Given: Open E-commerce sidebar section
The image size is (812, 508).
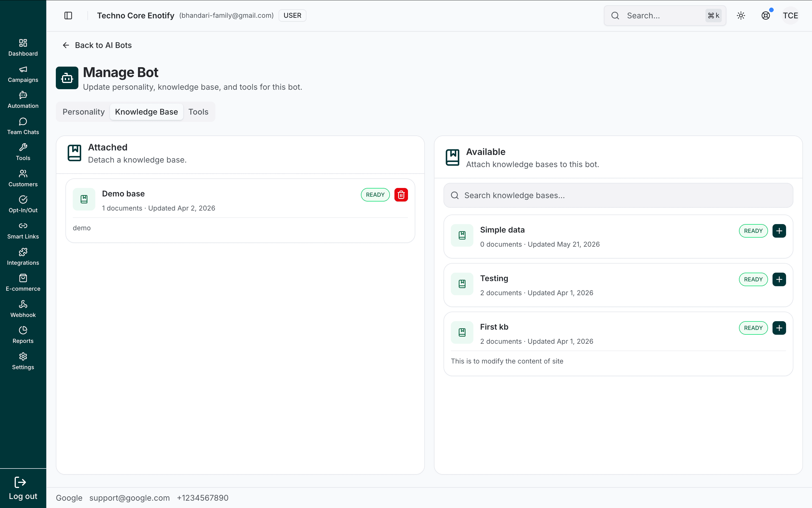Looking at the screenshot, I should tap(23, 283).
